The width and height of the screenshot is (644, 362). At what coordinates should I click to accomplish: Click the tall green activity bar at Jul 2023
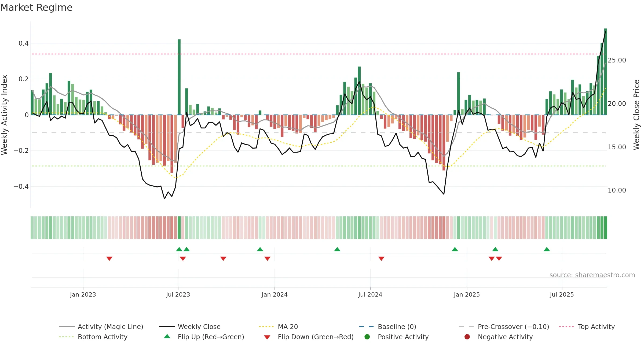click(x=179, y=77)
